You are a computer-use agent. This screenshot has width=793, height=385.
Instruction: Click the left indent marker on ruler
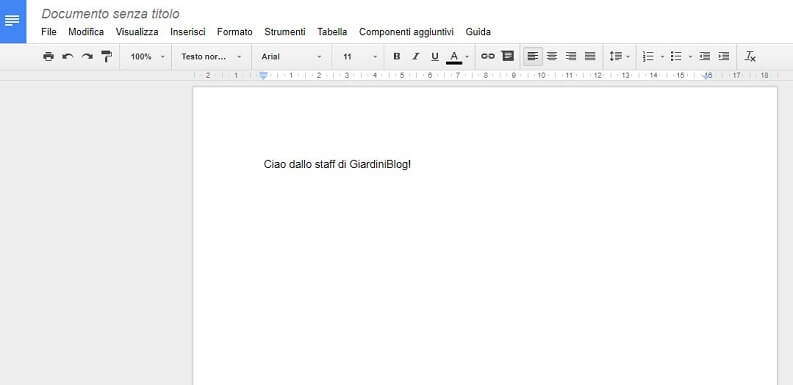(263, 76)
